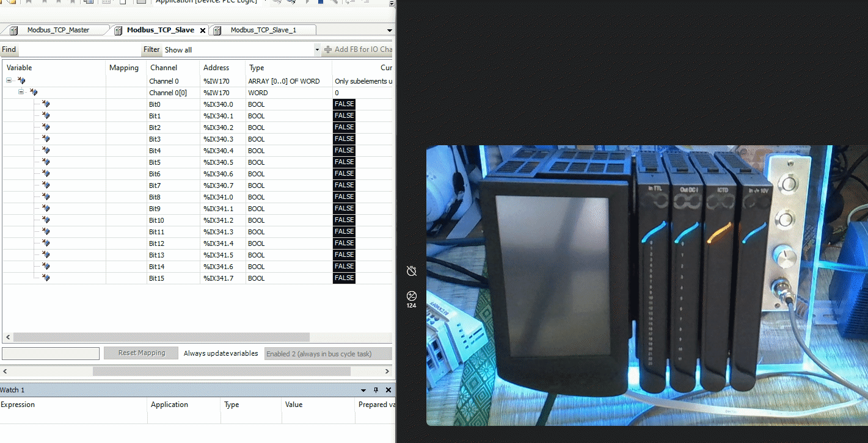Click the Value column header in Watch 1
Screen dimensions: 868x443
[x=318, y=405]
